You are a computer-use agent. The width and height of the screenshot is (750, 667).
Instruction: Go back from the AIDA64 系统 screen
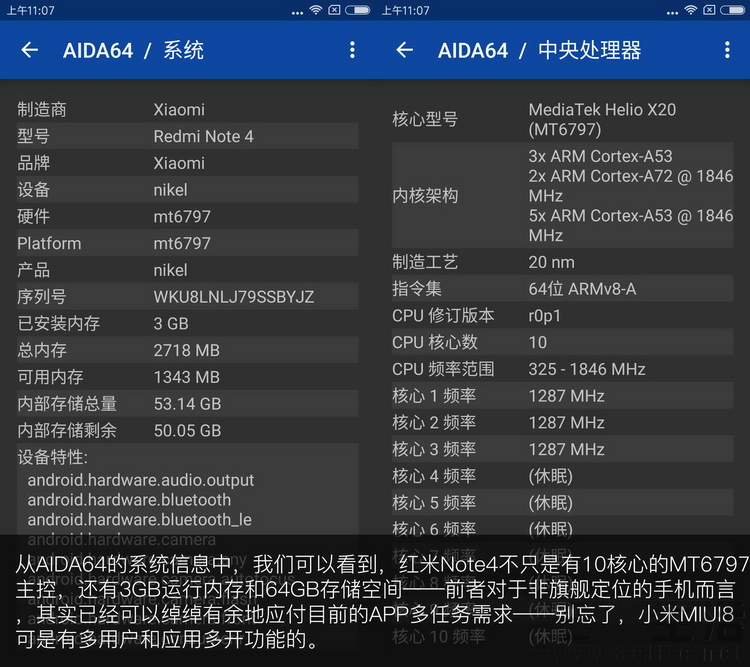pyautogui.click(x=30, y=50)
